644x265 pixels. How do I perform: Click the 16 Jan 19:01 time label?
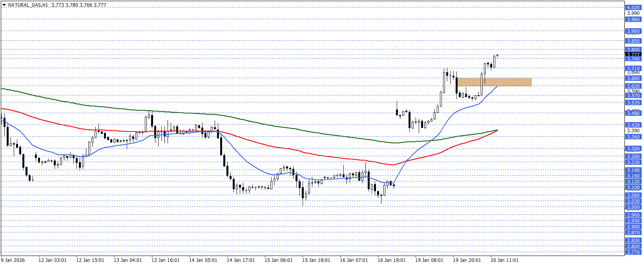pos(391,260)
